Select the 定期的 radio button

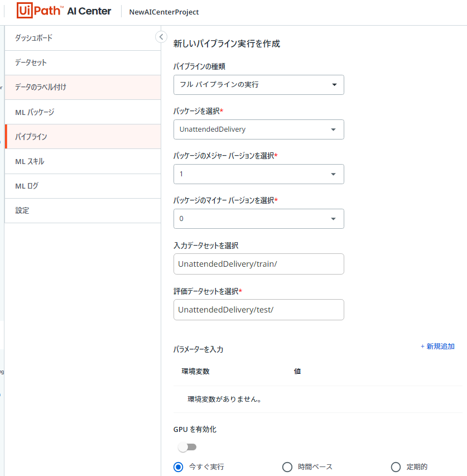click(396, 467)
